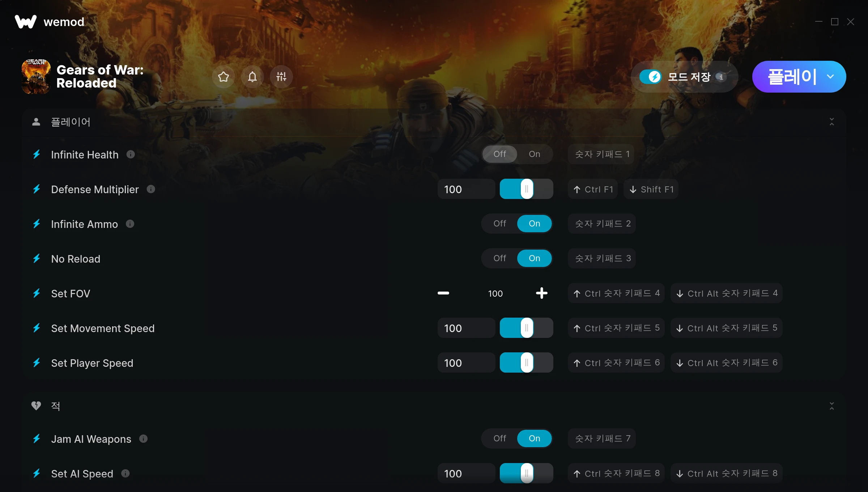Click the info icon beside Infinite Health
868x492 pixels.
(x=131, y=154)
